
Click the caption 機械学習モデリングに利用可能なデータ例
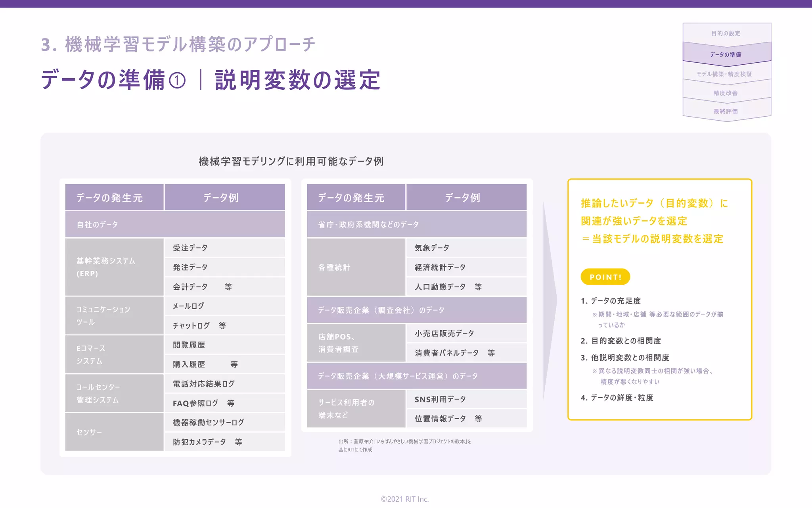pyautogui.click(x=291, y=161)
